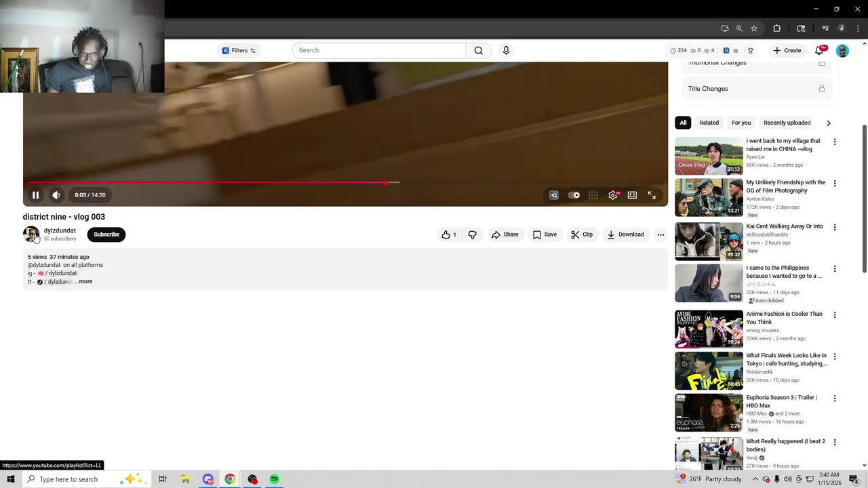
Task: Toggle closed captions in player
Action: [x=593, y=195]
